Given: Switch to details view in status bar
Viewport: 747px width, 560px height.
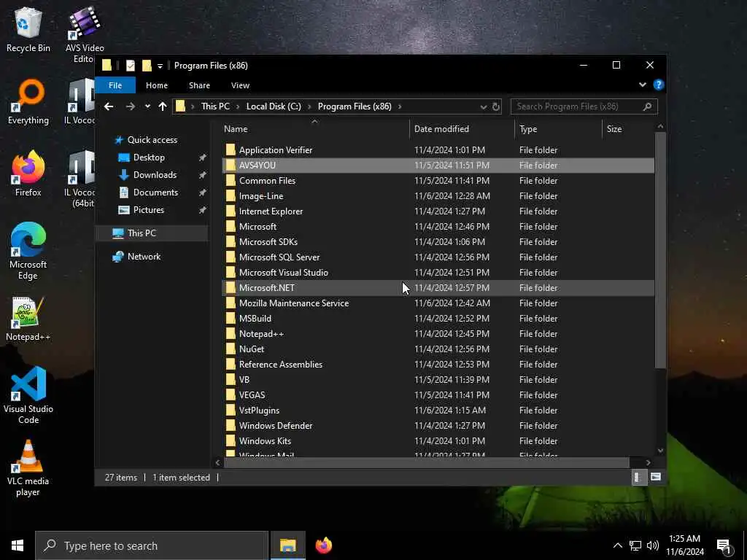Looking at the screenshot, I should (638, 477).
